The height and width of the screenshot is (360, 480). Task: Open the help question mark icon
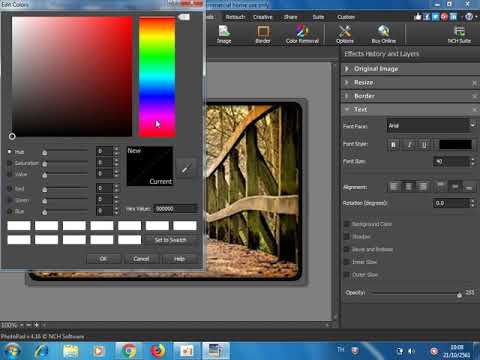click(x=469, y=16)
